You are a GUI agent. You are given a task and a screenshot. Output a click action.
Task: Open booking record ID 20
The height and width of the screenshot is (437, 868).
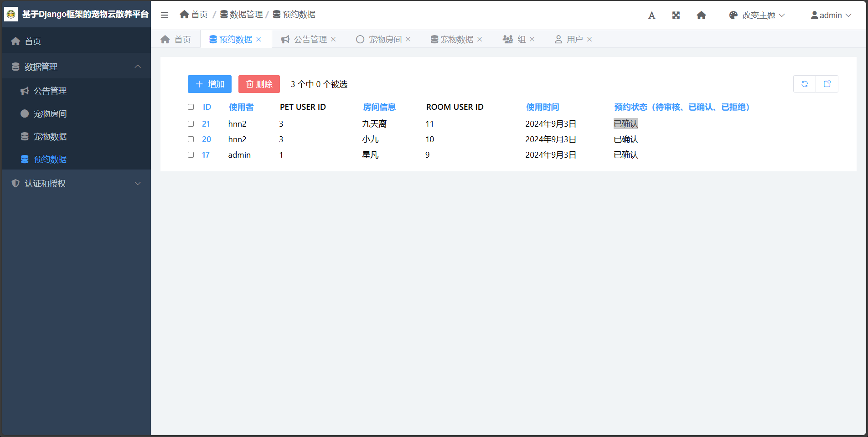tap(207, 139)
